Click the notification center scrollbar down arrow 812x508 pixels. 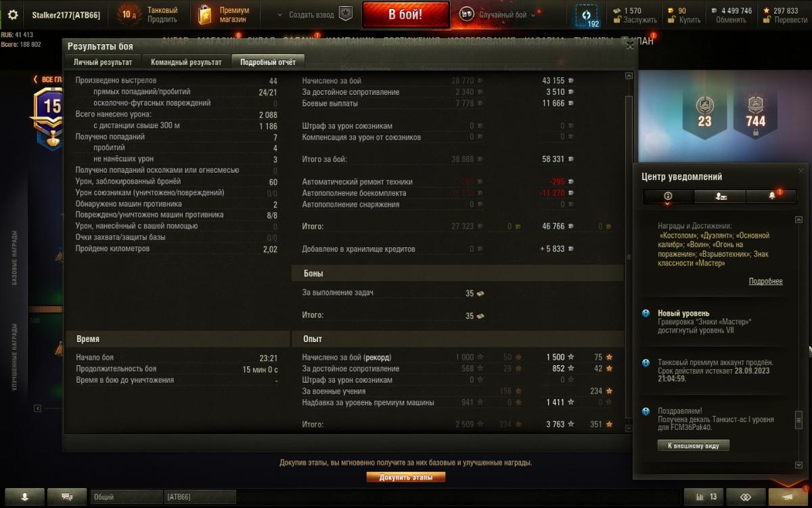click(798, 465)
